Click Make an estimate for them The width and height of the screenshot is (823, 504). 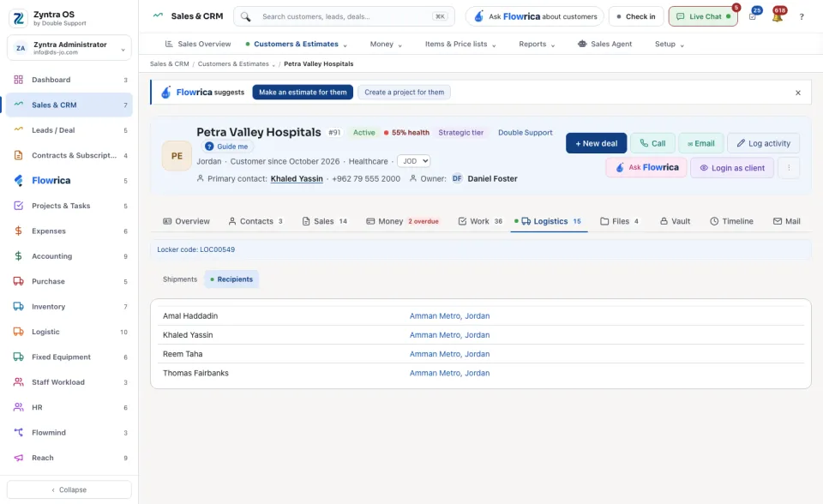coord(303,93)
